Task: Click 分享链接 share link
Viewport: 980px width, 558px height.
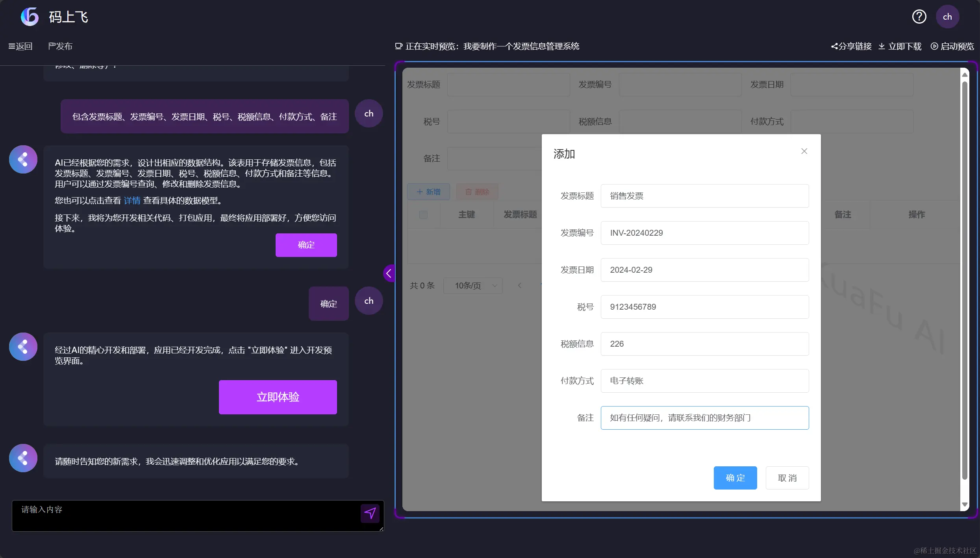Action: 851,46
